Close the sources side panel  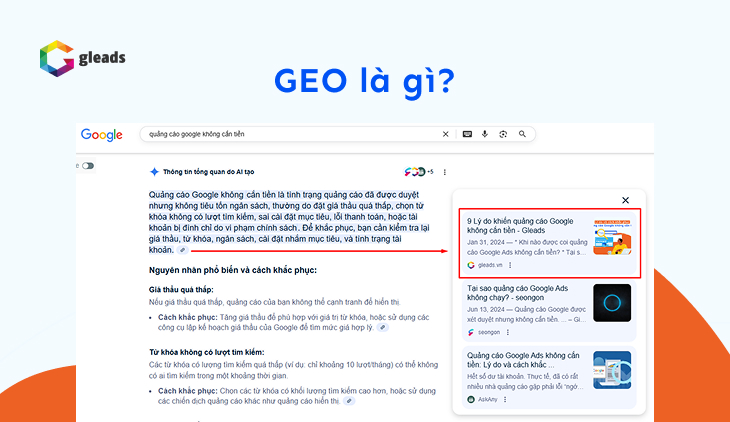tap(626, 200)
